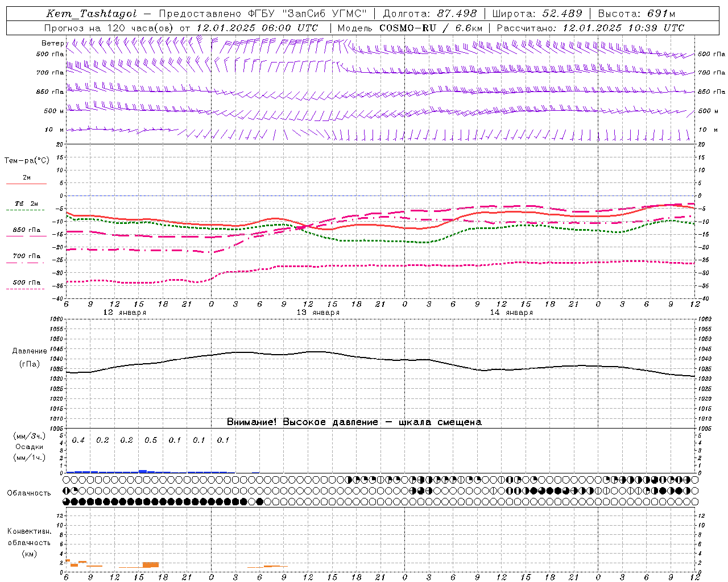Click the (мм/3ч.) precipitation unit label
728x582 pixels.
tap(30, 436)
